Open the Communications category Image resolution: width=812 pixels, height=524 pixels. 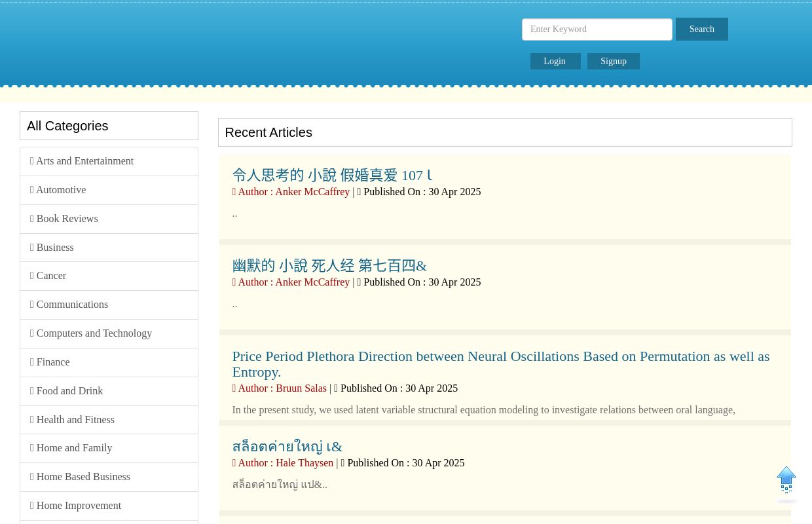pyautogui.click(x=109, y=305)
